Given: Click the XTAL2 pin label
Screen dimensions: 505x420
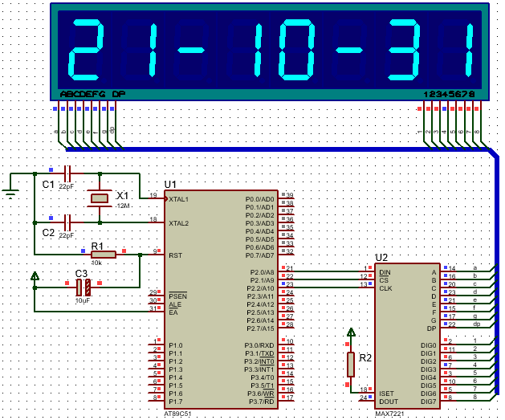Looking at the screenshot, I should [179, 223].
